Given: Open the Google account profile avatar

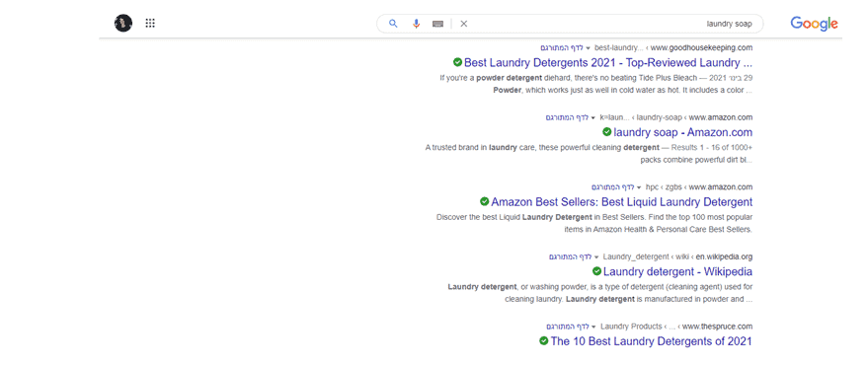Looking at the screenshot, I should [x=123, y=24].
